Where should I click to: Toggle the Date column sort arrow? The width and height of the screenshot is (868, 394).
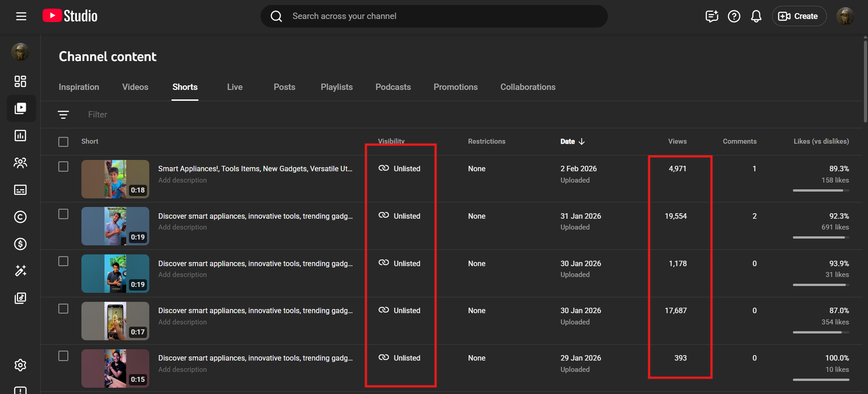point(582,141)
